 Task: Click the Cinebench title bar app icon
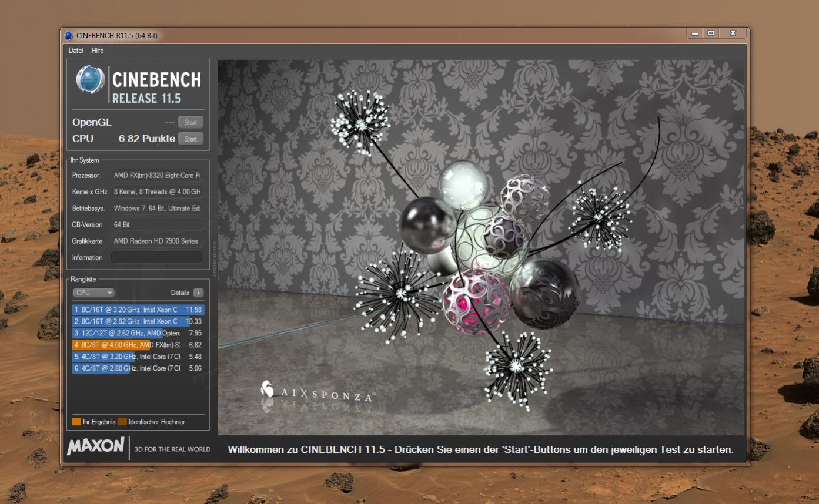[69, 35]
